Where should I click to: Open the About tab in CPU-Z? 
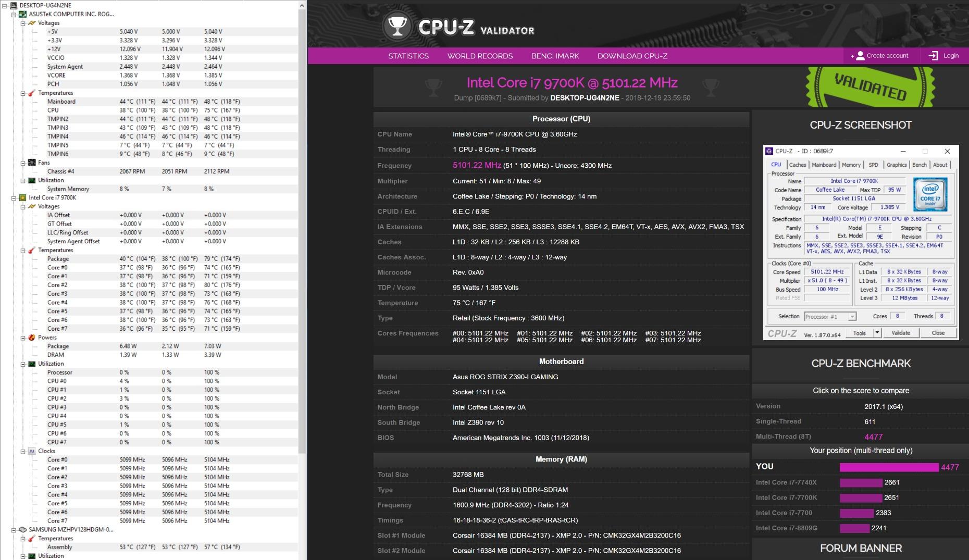(940, 165)
